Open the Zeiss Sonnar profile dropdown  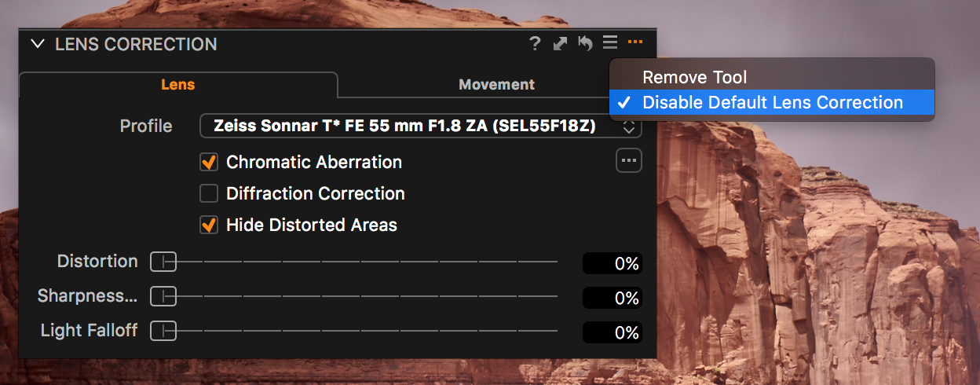[421, 126]
